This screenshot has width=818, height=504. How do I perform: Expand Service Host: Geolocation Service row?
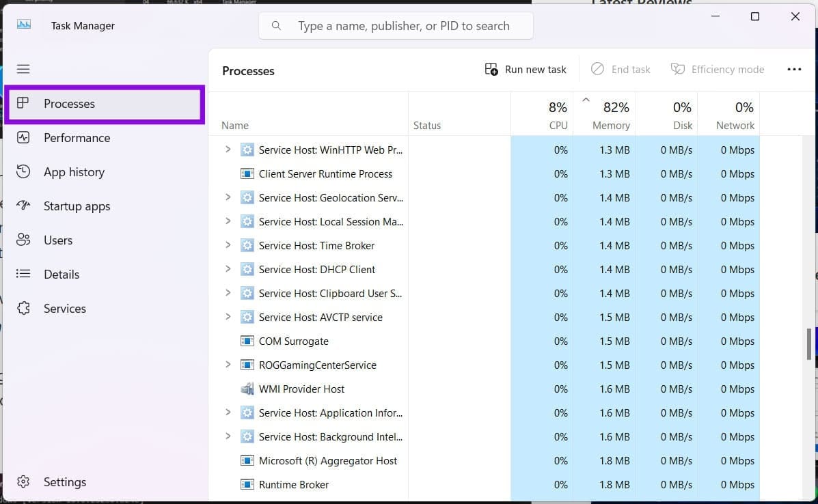click(228, 197)
